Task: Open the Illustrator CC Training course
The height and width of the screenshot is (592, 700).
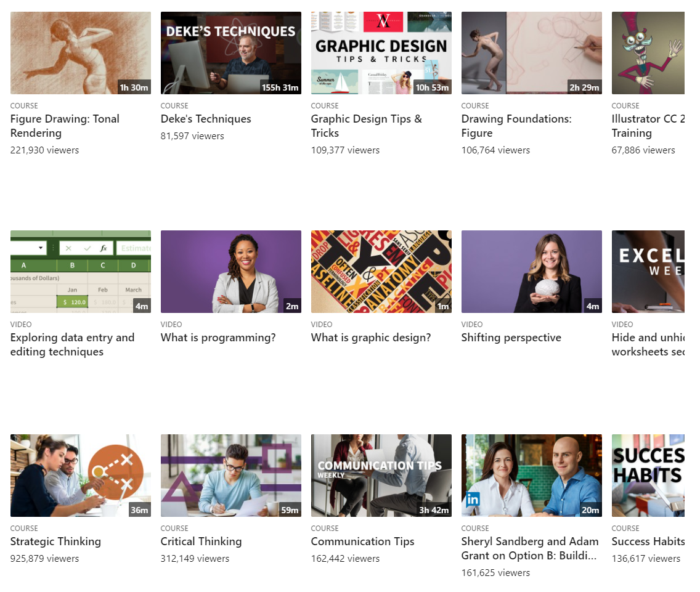Action: tap(647, 126)
